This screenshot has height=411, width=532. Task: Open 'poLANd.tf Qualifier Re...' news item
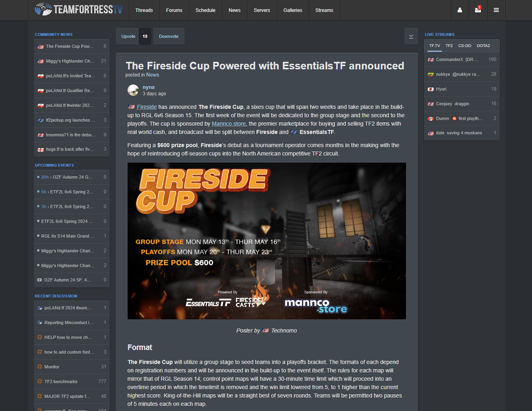click(x=72, y=90)
